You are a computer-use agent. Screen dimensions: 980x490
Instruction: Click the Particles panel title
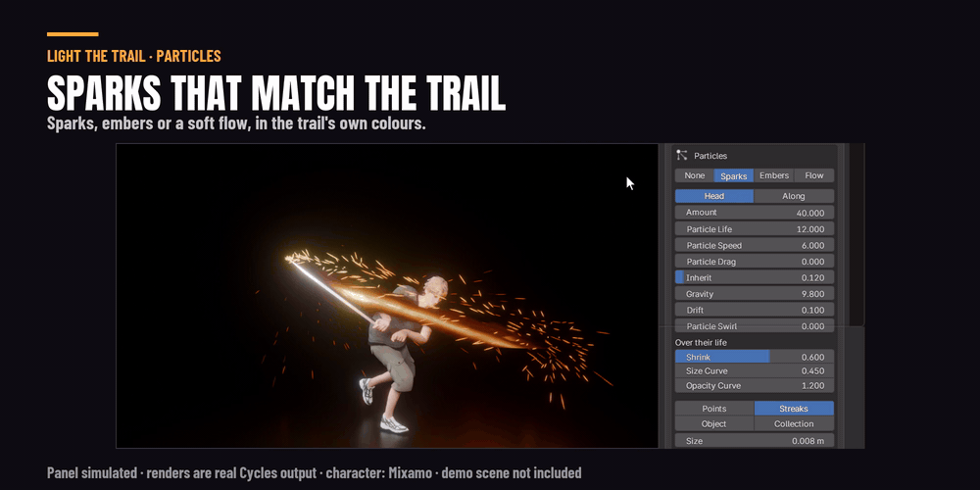click(x=710, y=156)
